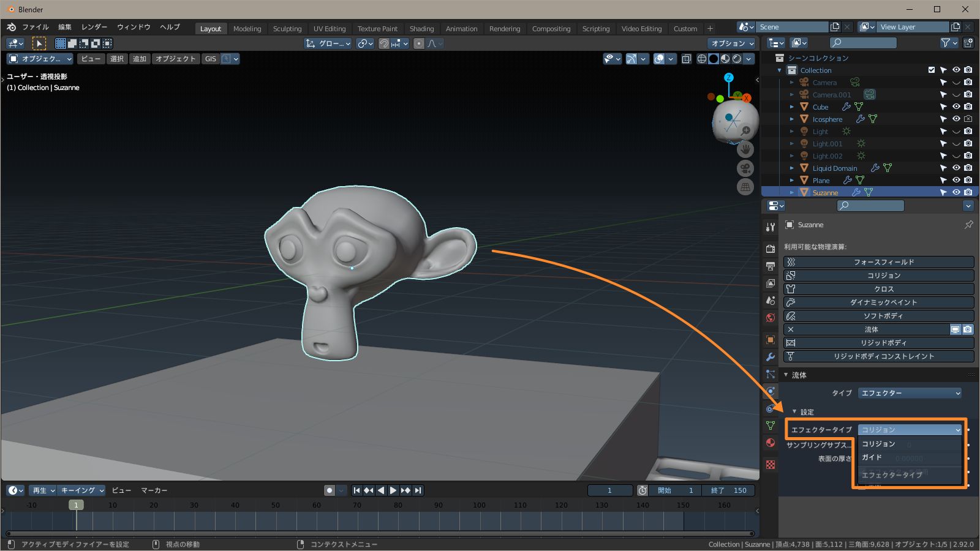Screen dimensions: 980x551
Task: Click the pan hand gizmo icon
Action: coord(745,149)
